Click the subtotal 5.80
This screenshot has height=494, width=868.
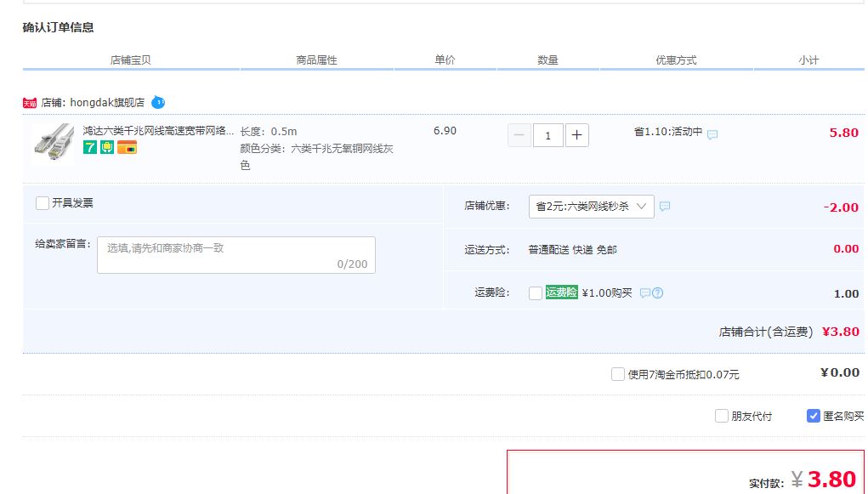[844, 133]
